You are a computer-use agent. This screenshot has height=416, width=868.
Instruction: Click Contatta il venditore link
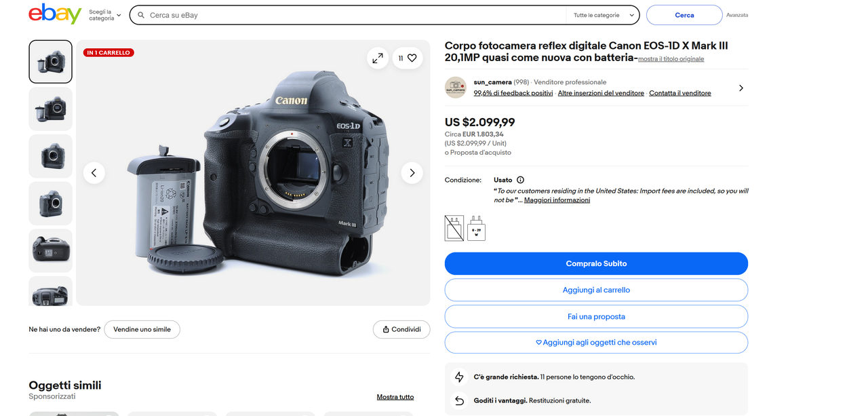click(680, 93)
